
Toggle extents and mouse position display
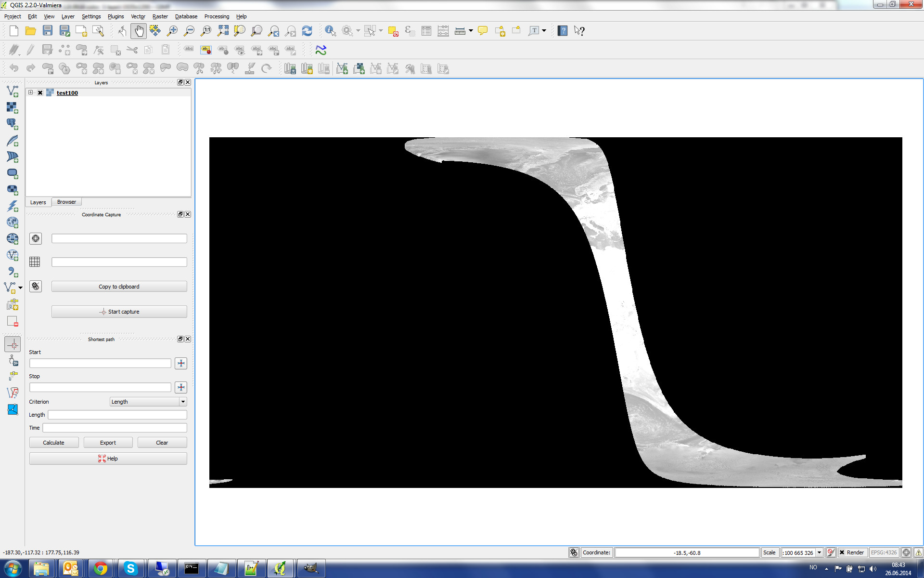click(574, 552)
